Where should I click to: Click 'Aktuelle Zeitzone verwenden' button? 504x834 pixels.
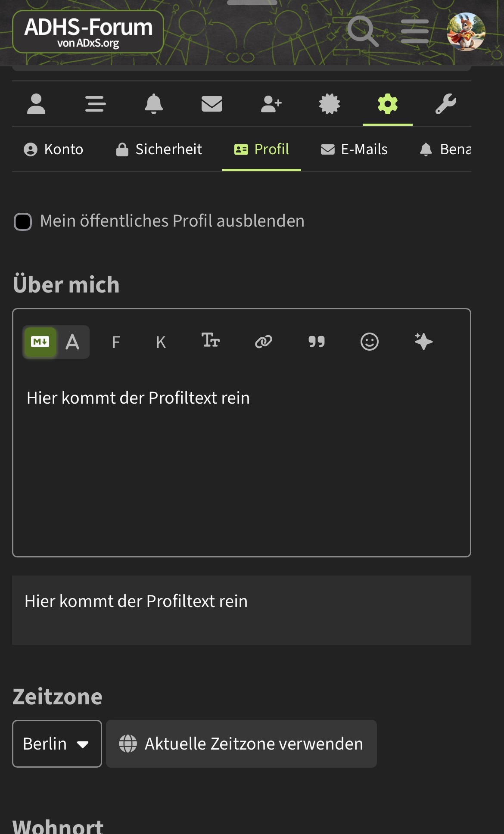point(241,744)
